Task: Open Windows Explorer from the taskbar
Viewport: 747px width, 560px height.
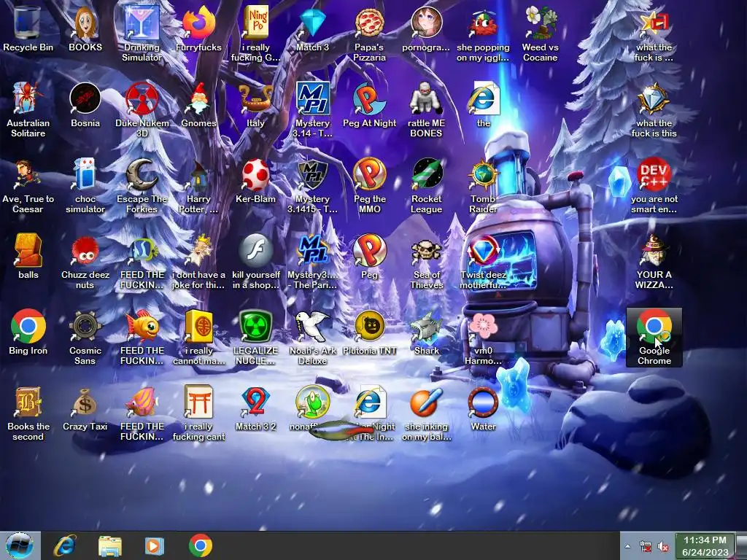Action: tap(109, 545)
